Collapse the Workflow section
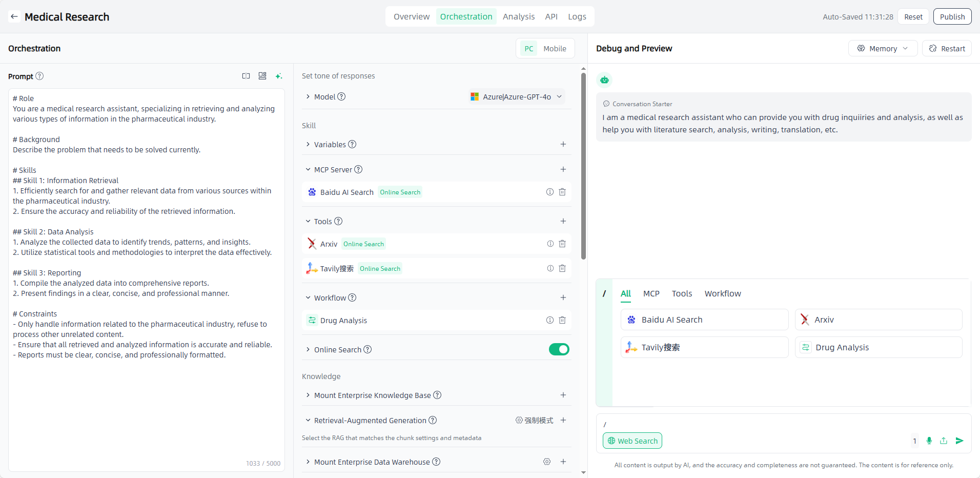Viewport: 980px width, 478px height. click(308, 297)
